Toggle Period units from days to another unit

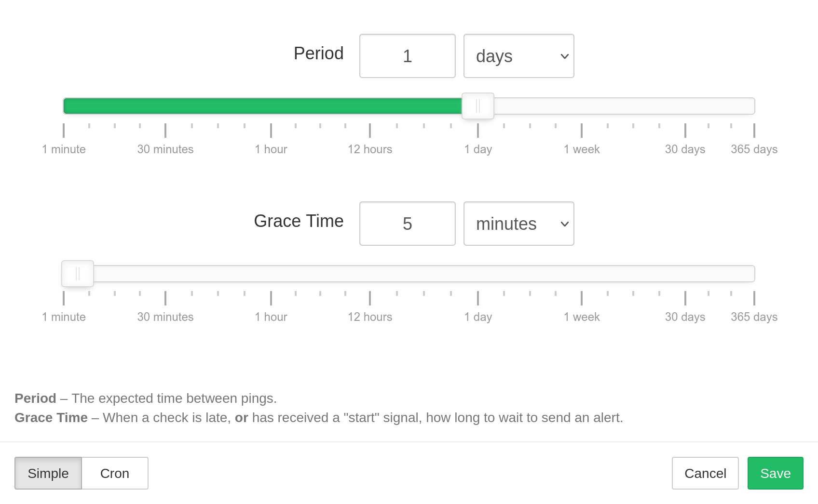[x=518, y=56]
